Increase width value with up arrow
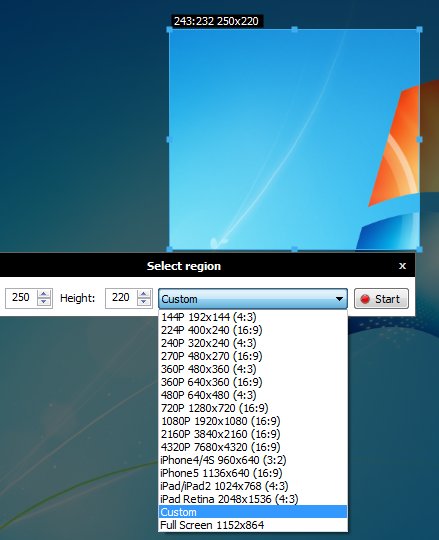This screenshot has width=439, height=540. 44,294
